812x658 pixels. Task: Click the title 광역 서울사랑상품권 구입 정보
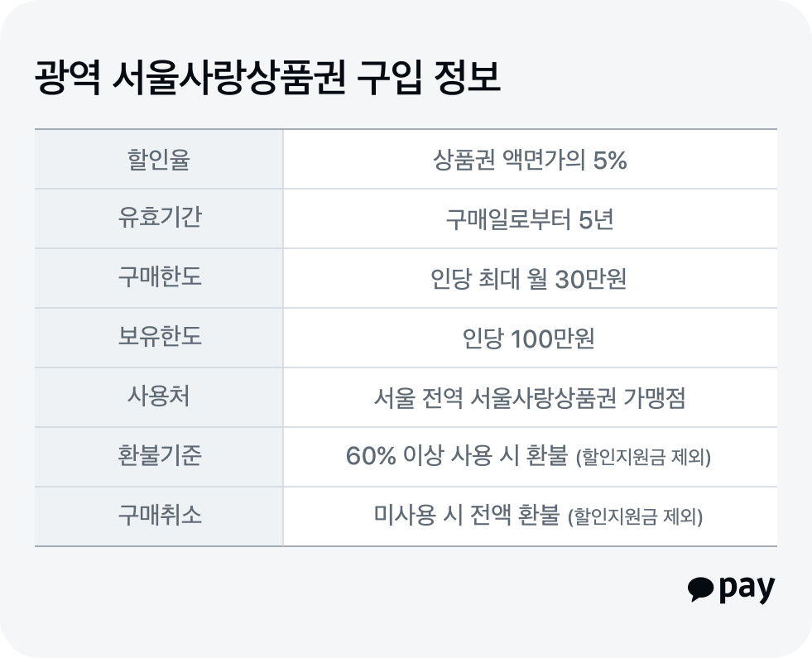pyautogui.click(x=267, y=79)
